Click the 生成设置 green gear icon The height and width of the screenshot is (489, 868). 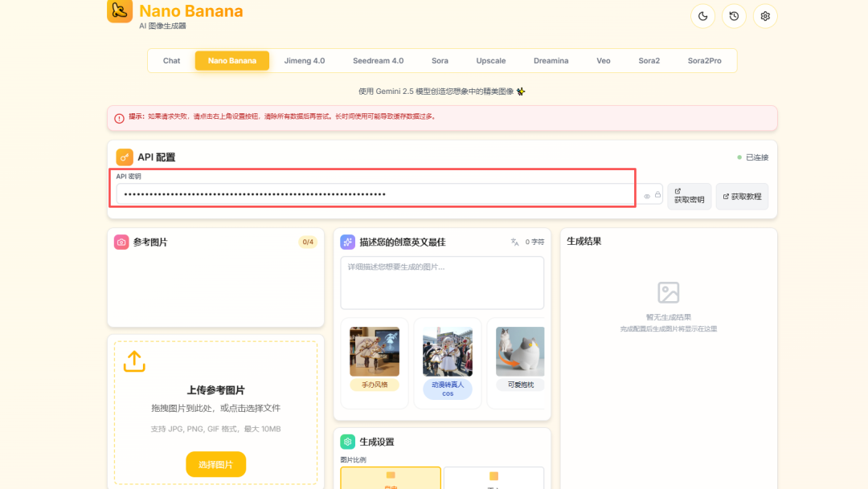pos(346,441)
